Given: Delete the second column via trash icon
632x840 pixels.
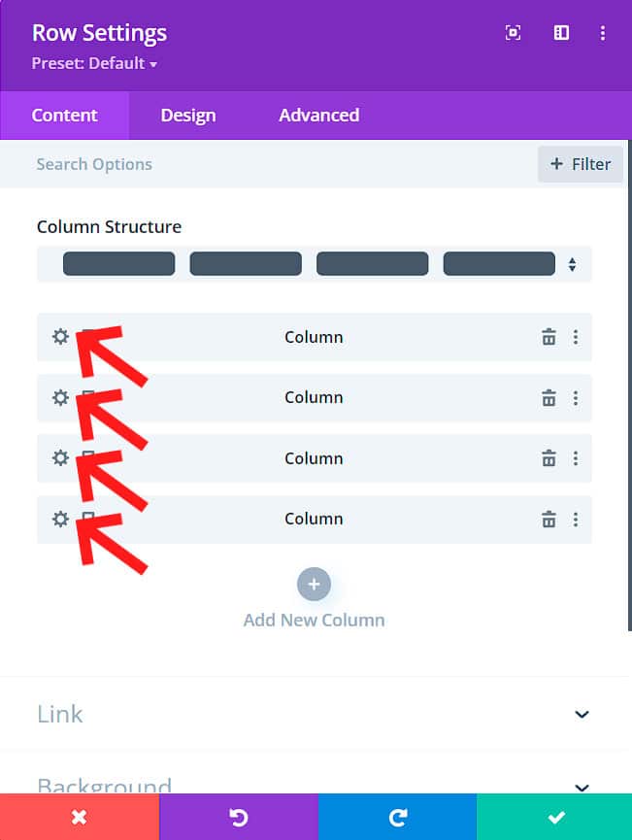Looking at the screenshot, I should (x=549, y=398).
